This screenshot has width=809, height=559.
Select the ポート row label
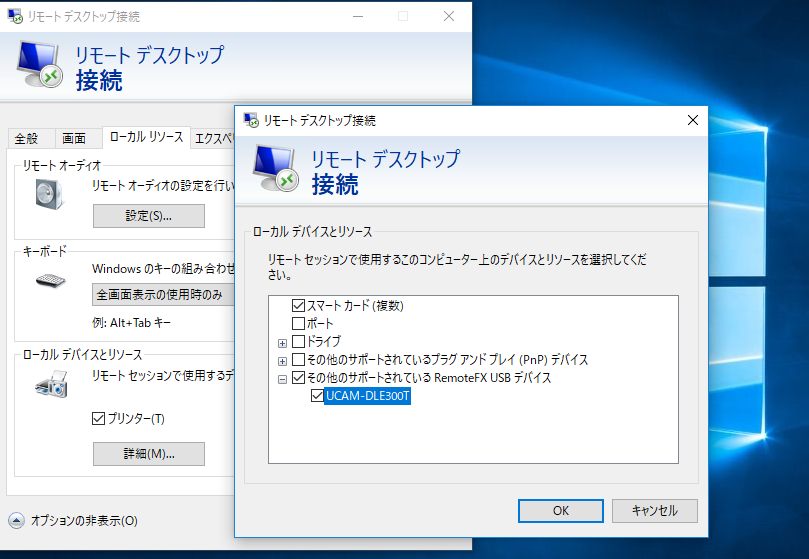[x=320, y=324]
